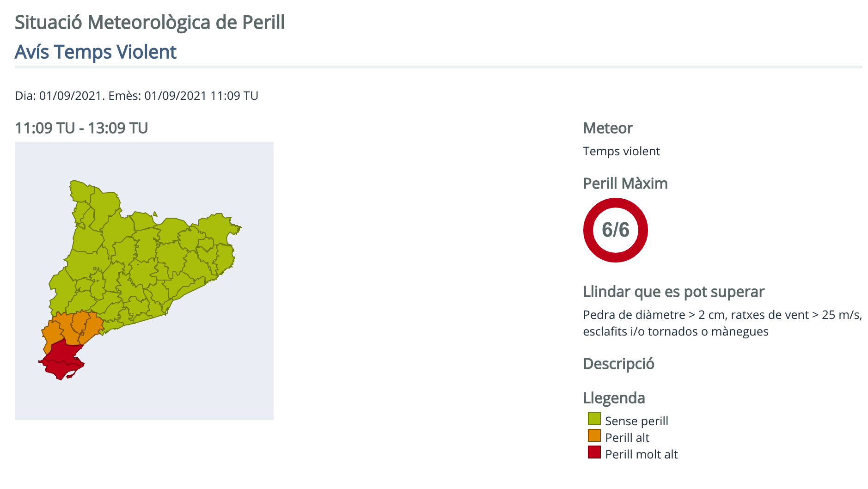Click the green Sense perill legend swatch
Viewport: 868px width, 489px height.
(594, 419)
